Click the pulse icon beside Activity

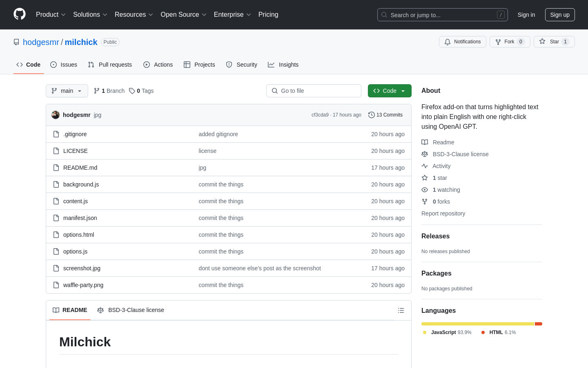coord(425,166)
